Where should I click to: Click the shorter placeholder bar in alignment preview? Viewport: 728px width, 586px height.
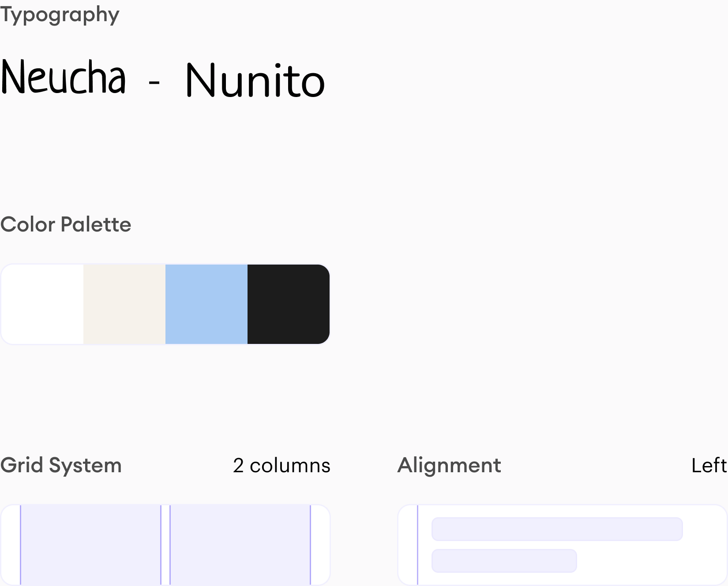[504, 561]
